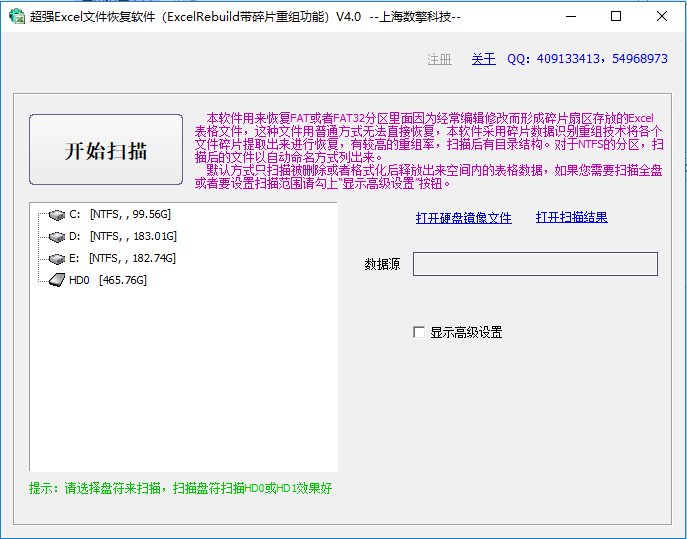Screen dimensions: 687x539
Task: Click the D: [NTFS, , 183.01G] entry
Action: 123,236
